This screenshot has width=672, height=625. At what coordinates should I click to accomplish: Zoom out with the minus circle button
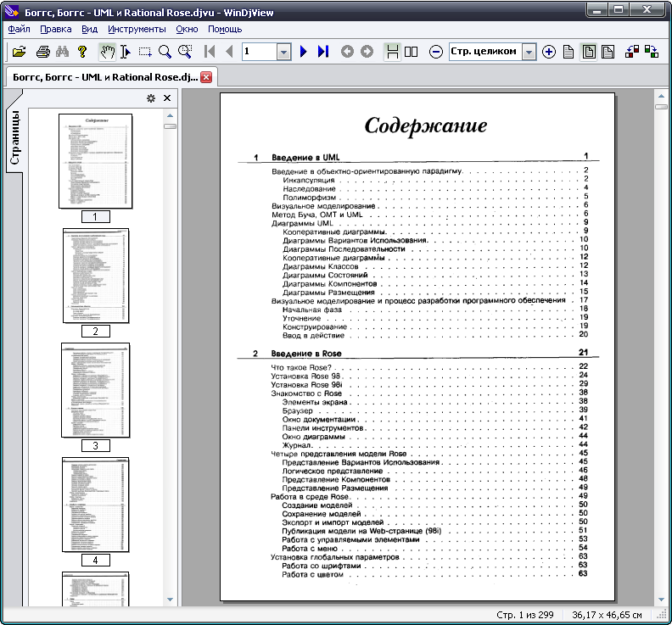436,52
